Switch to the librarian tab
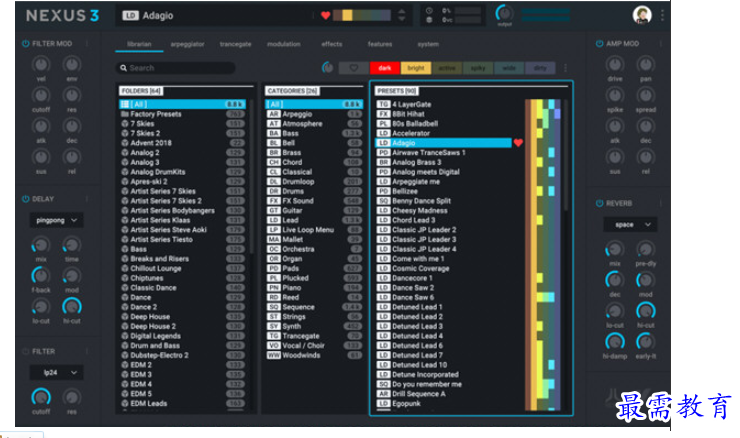 coord(139,44)
